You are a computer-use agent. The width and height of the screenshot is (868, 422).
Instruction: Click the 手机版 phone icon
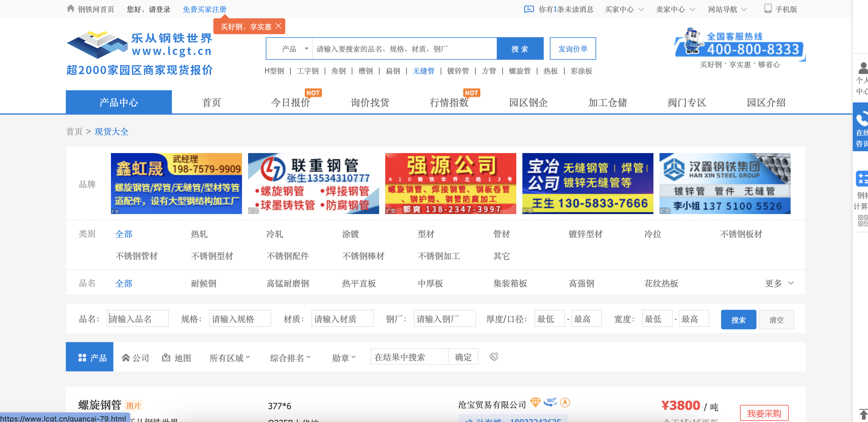pyautogui.click(x=768, y=9)
